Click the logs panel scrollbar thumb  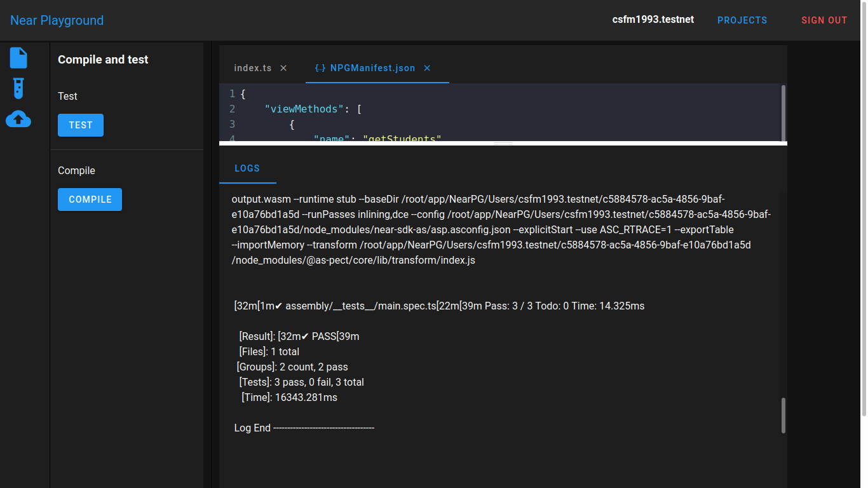tap(783, 416)
